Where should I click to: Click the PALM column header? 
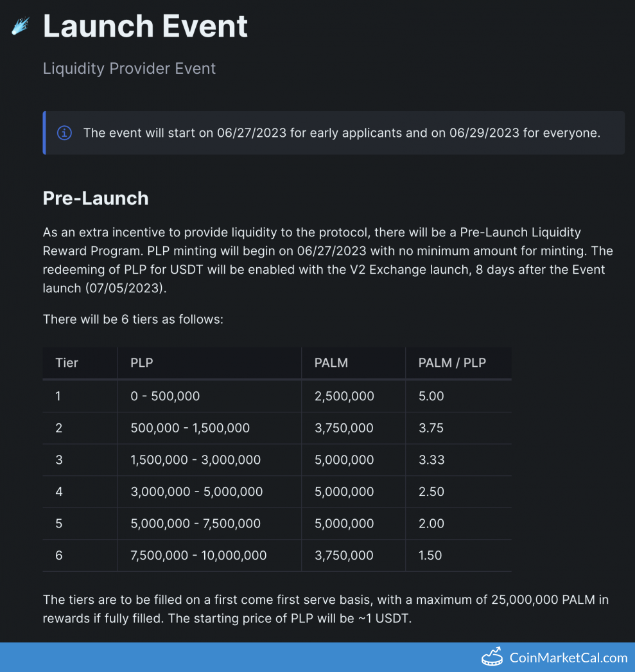tap(331, 363)
